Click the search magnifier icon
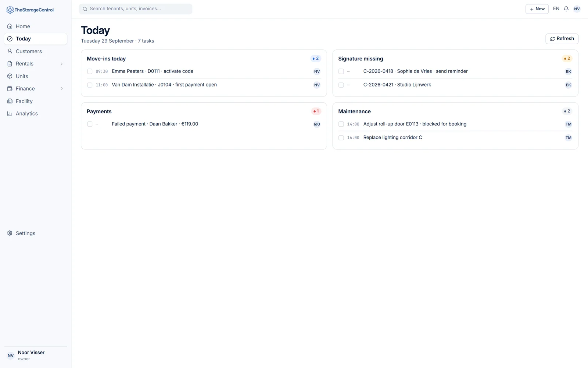This screenshot has width=588, height=368. pos(85,9)
